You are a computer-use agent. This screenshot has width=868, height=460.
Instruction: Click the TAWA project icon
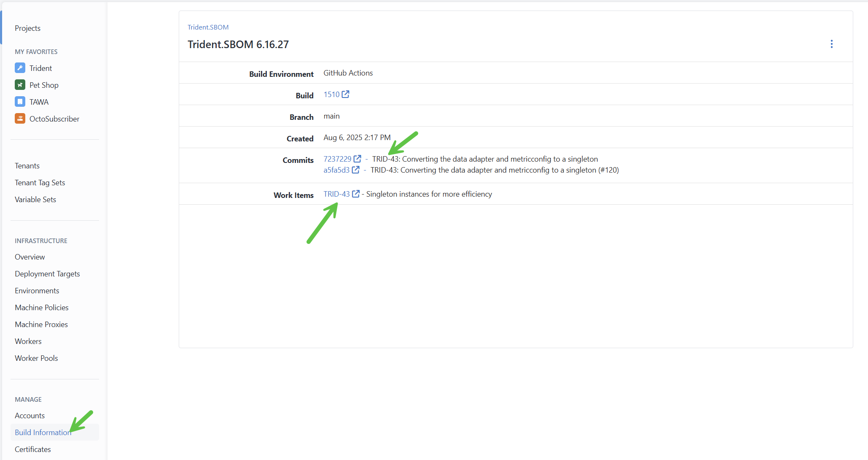(20, 101)
